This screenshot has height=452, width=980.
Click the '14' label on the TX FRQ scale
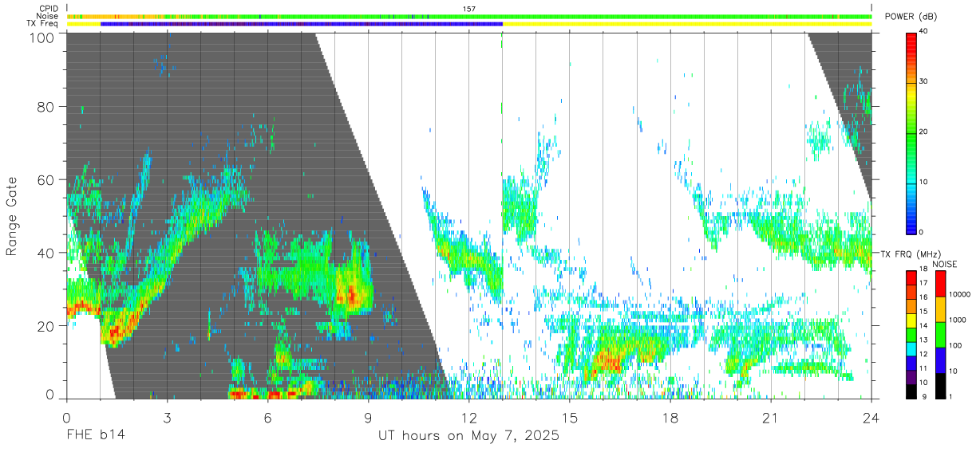click(x=923, y=325)
